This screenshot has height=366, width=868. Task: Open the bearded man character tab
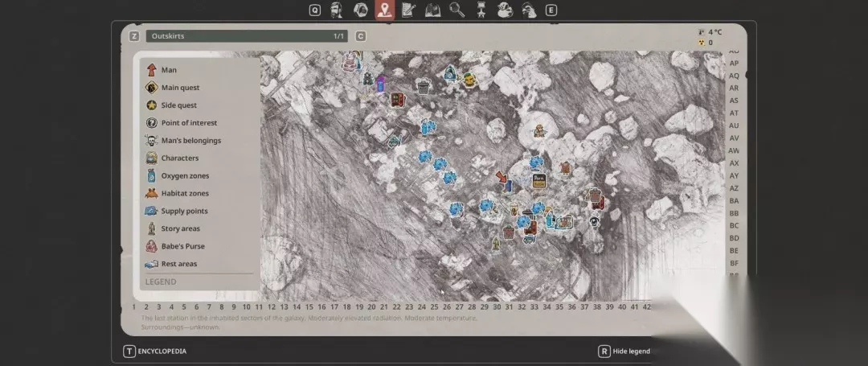(336, 10)
